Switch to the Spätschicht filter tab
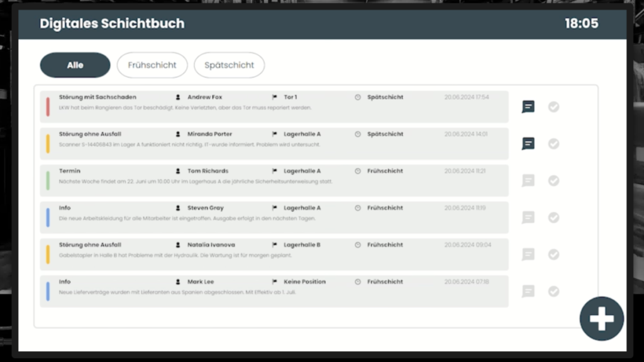The width and height of the screenshot is (644, 362). (x=229, y=65)
